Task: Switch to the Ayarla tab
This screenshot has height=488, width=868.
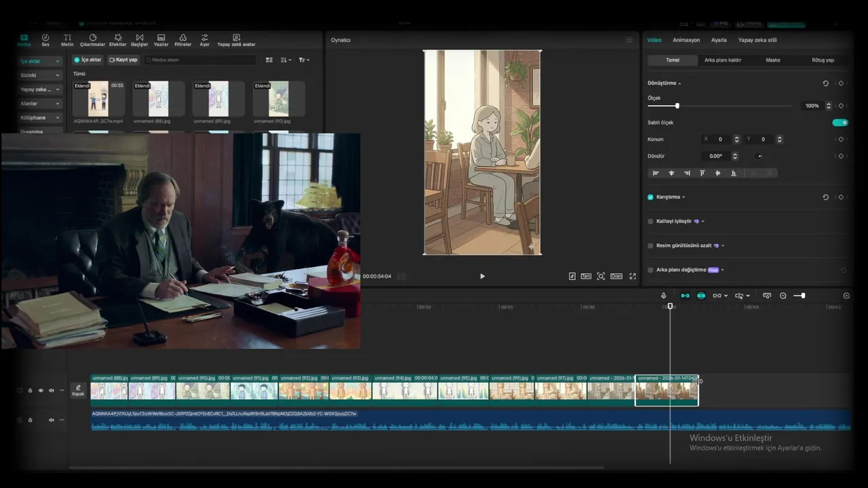Action: (719, 40)
